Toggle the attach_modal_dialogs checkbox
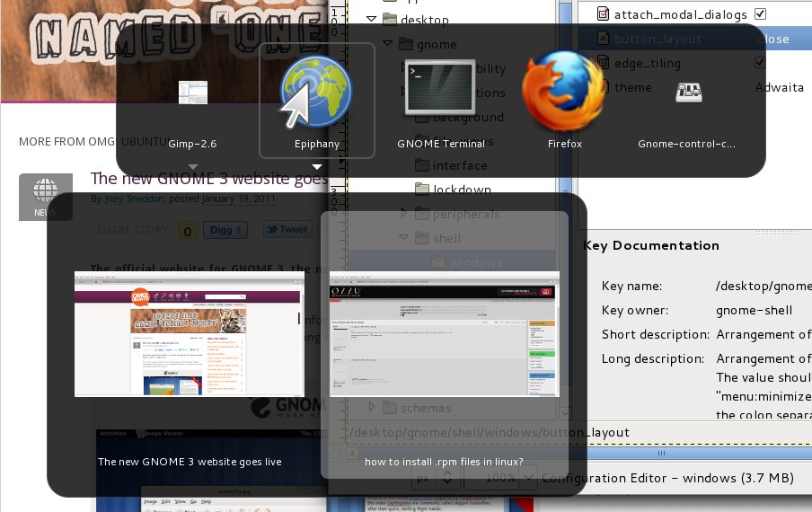 pyautogui.click(x=760, y=14)
